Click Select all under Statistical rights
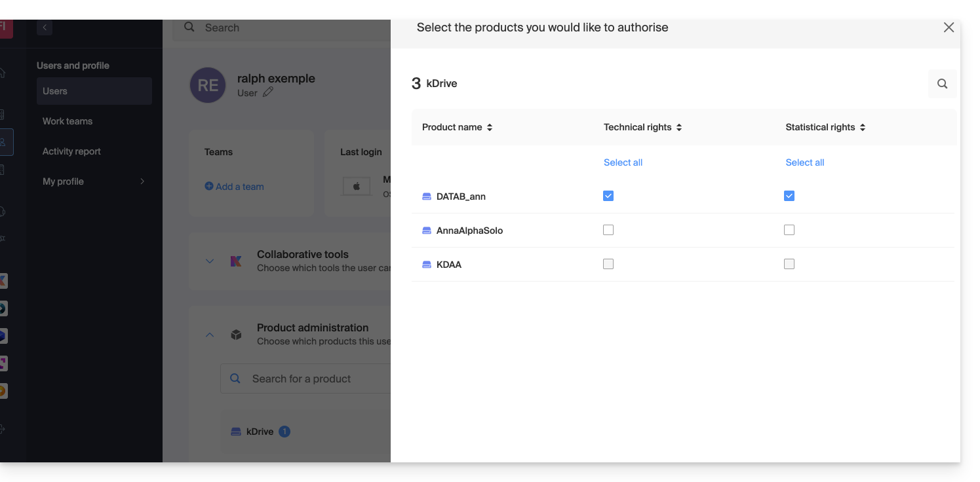Image resolution: width=980 pixels, height=482 pixels. [804, 162]
